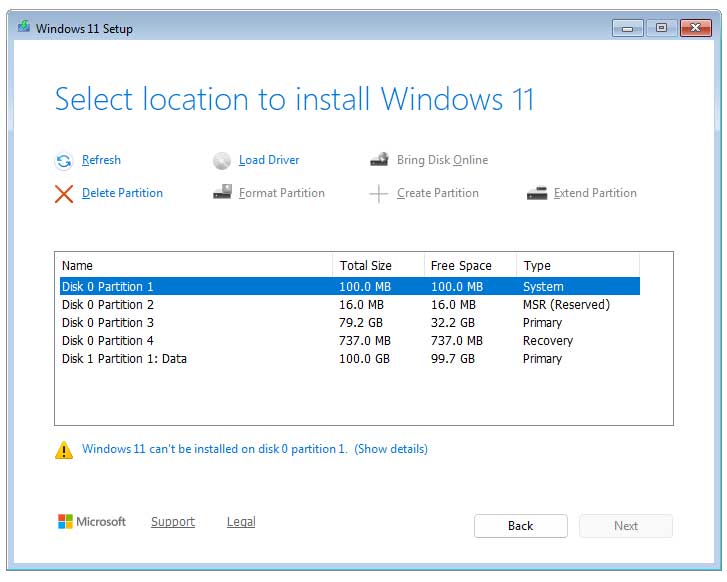
Task: Click the Delete Partition link
Action: 122,193
